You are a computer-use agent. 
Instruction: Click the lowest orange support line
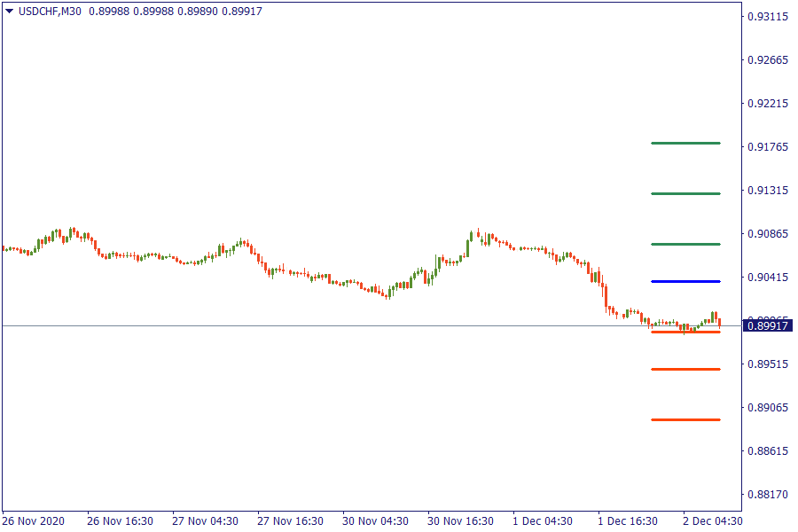point(685,419)
